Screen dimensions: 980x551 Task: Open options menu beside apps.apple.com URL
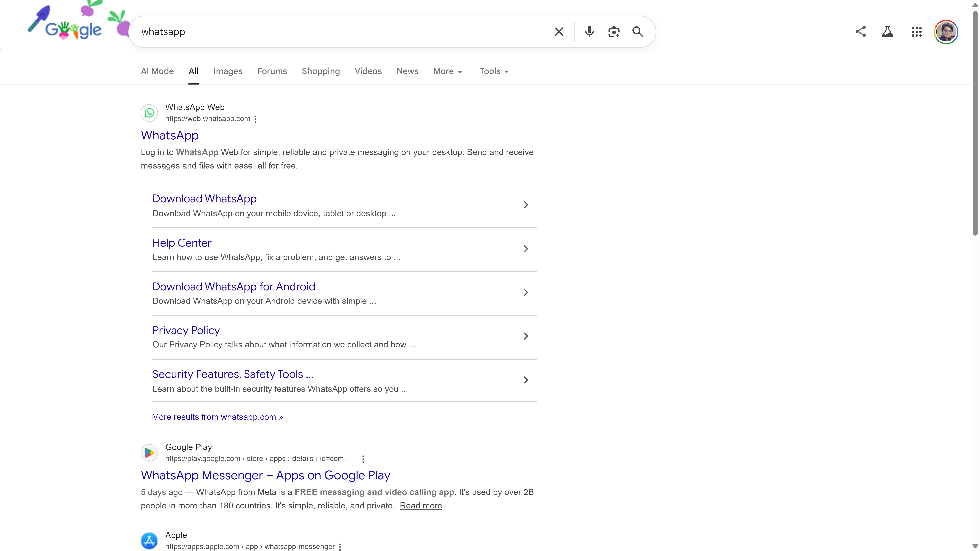coord(340,547)
